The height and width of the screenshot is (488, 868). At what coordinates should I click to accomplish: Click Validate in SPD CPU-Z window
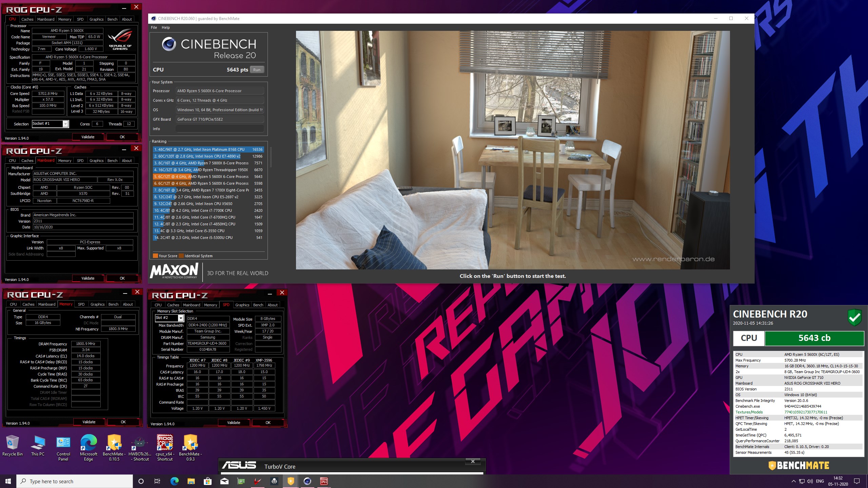point(234,423)
